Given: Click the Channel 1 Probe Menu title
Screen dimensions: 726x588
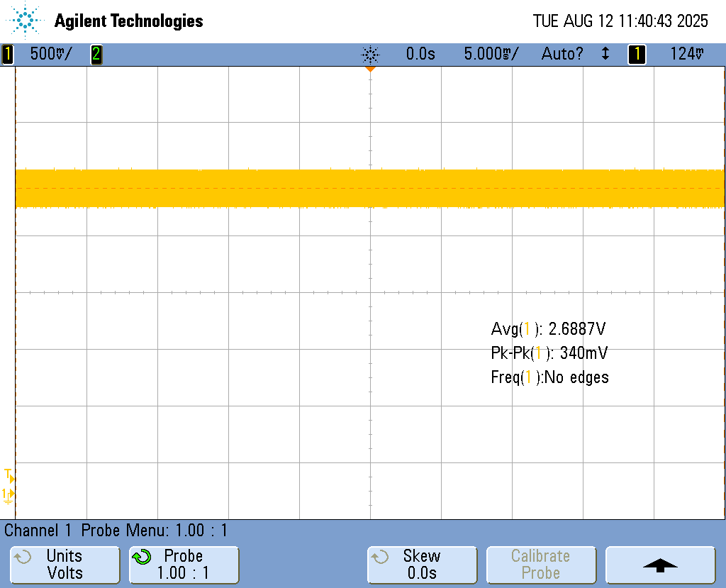Looking at the screenshot, I should coord(116,530).
